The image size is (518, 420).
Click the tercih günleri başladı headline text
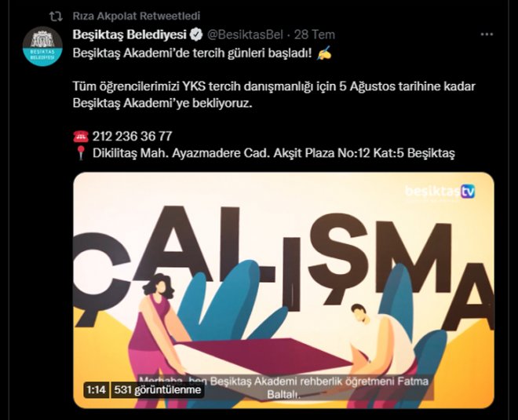coord(192,53)
